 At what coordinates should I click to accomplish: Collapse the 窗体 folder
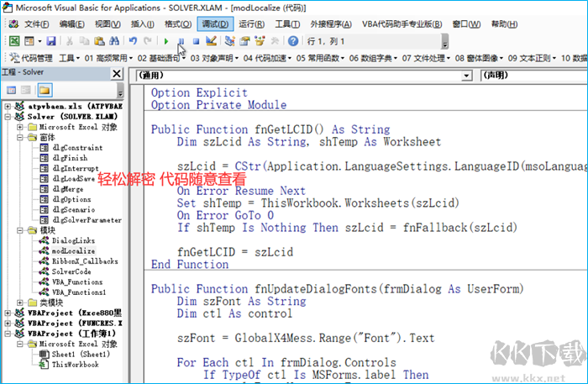(20, 137)
